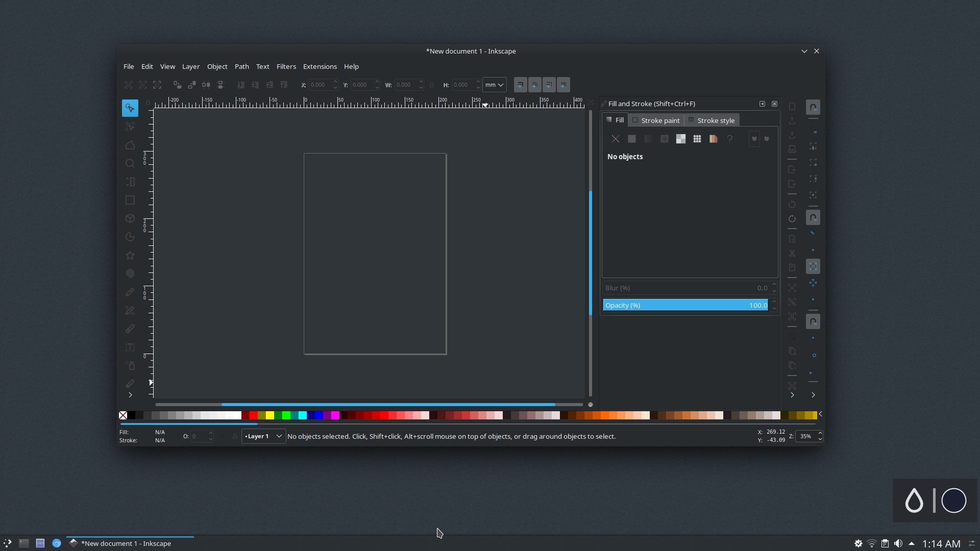The height and width of the screenshot is (551, 980).
Task: Select the Rectangle tool
Action: (x=130, y=200)
